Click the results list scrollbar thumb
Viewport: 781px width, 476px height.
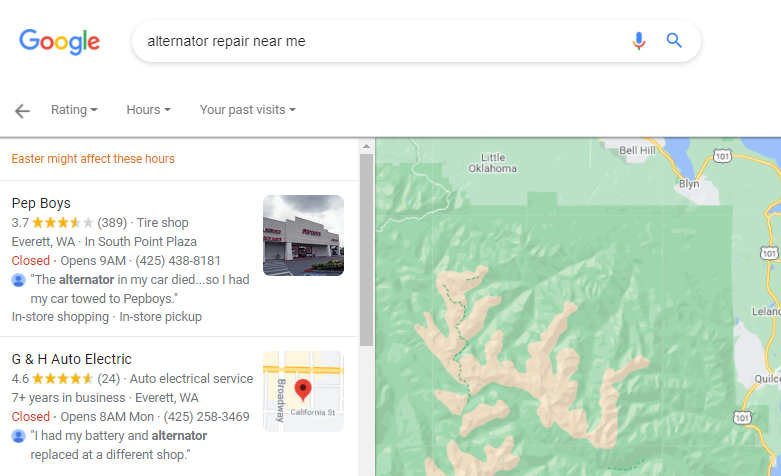[x=367, y=250]
